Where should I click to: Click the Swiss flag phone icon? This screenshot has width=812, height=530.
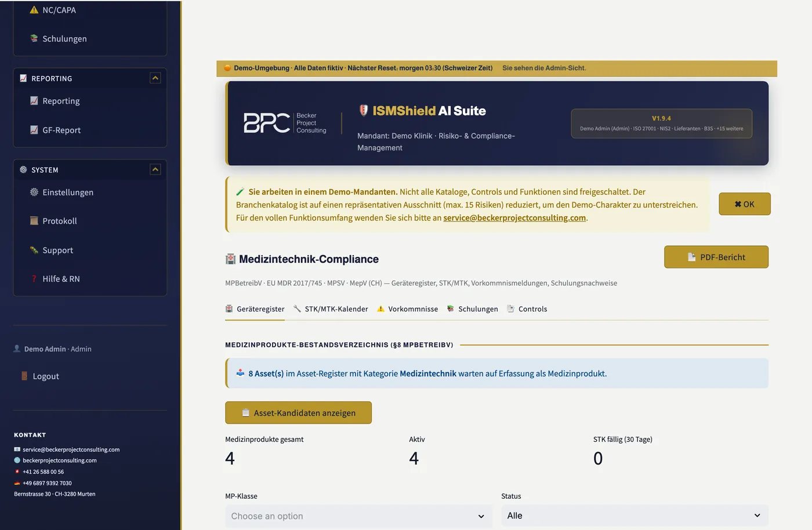(x=17, y=471)
